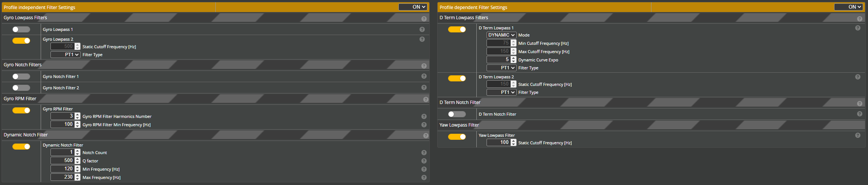Click help icon in D Term Notch Filter header
This screenshot has width=868, height=185.
click(859, 104)
